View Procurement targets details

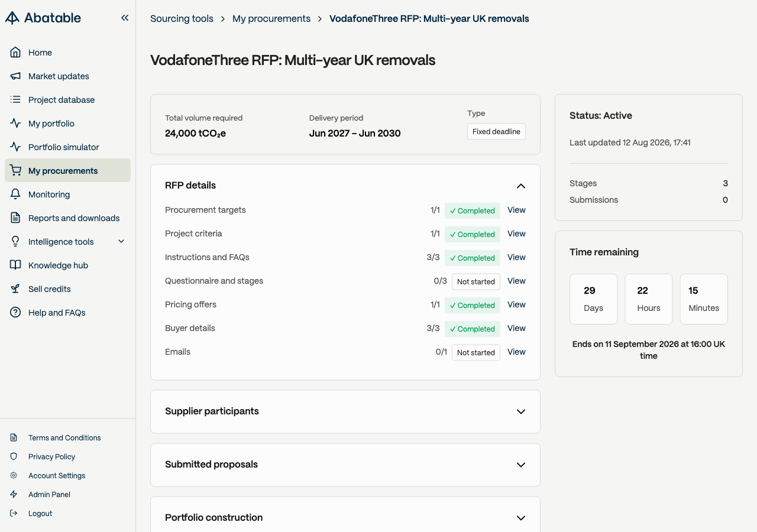516,210
